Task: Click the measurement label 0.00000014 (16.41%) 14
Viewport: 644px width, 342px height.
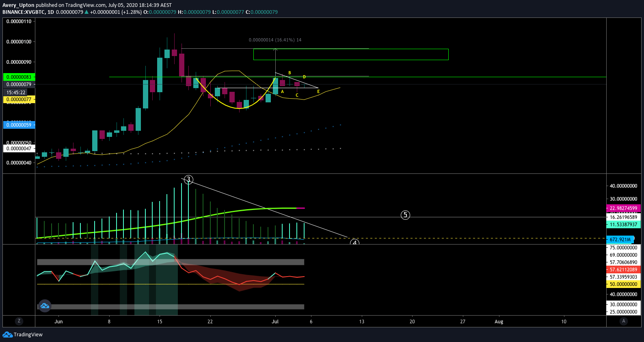Action: 275,40
